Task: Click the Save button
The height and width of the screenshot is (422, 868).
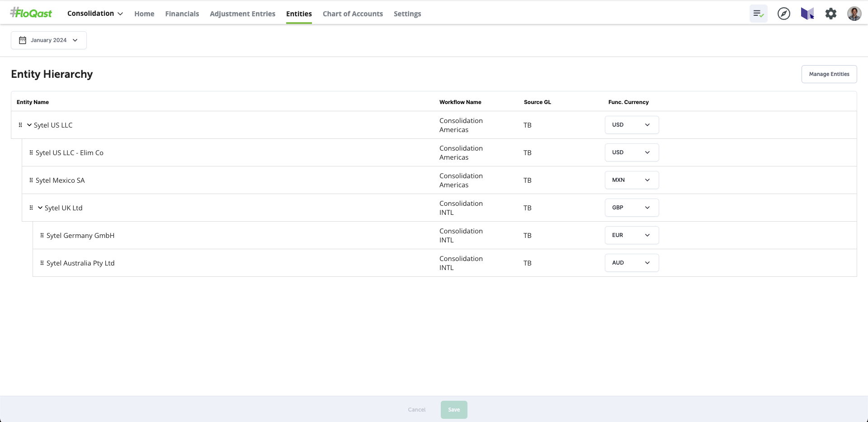Action: click(x=454, y=410)
